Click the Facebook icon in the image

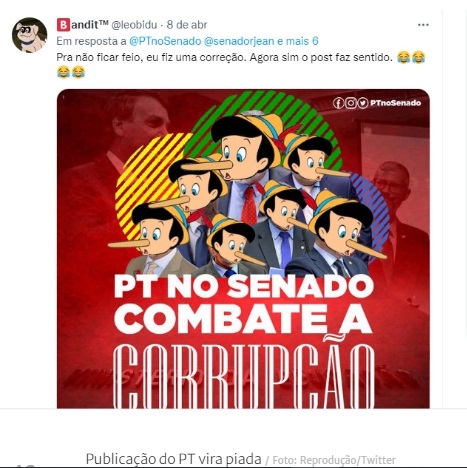(x=338, y=103)
